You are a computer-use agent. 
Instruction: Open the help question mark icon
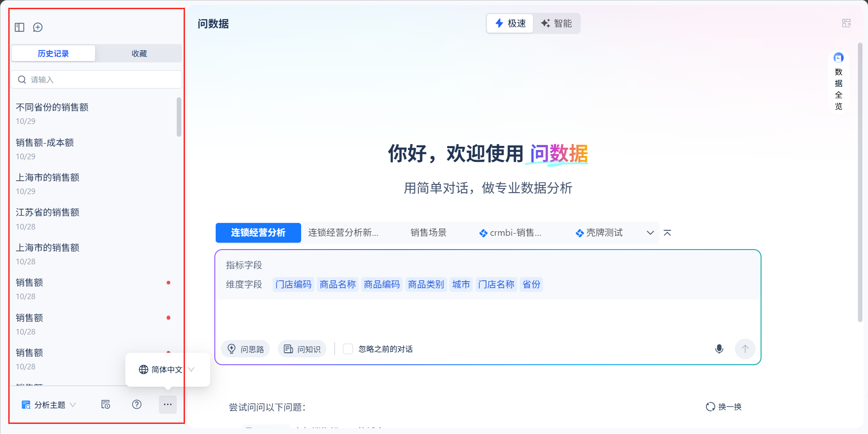coord(137,405)
